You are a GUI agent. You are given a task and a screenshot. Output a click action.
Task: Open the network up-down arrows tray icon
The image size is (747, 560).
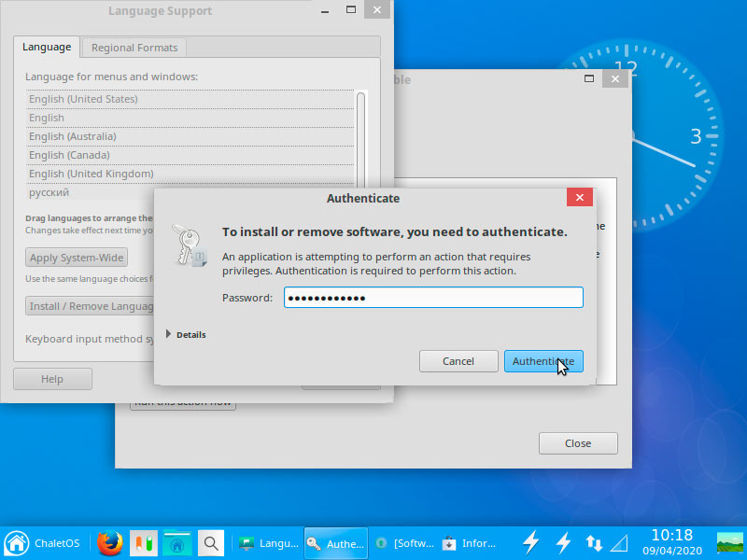594,543
